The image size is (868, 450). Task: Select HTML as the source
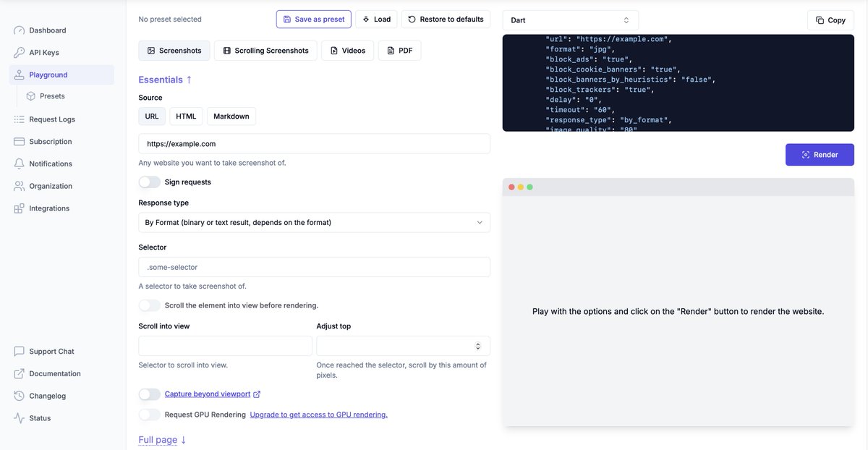(x=186, y=116)
